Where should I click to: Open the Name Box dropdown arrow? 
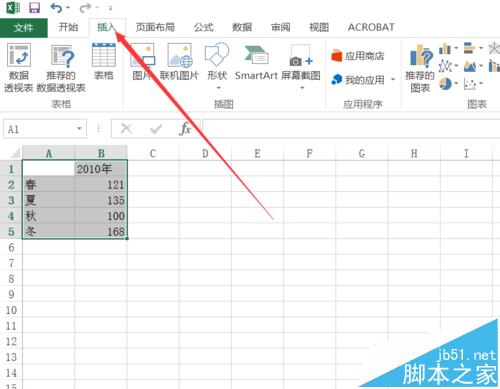click(79, 128)
